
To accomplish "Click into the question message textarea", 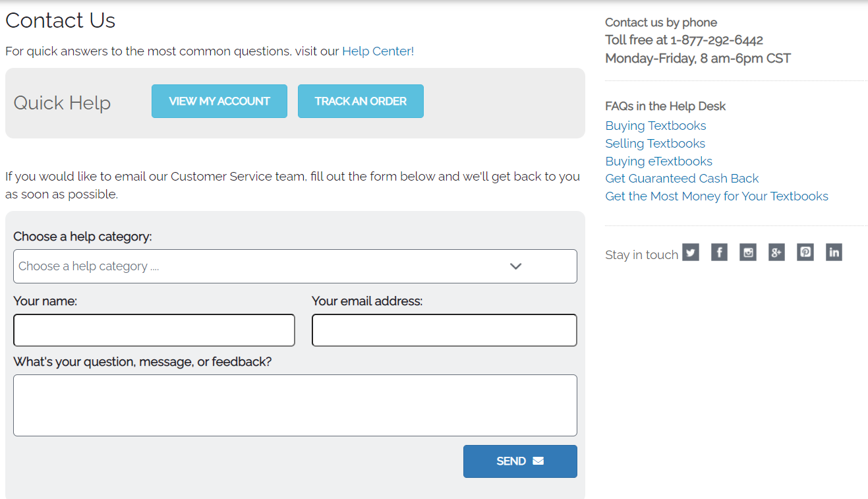I will click(x=295, y=405).
